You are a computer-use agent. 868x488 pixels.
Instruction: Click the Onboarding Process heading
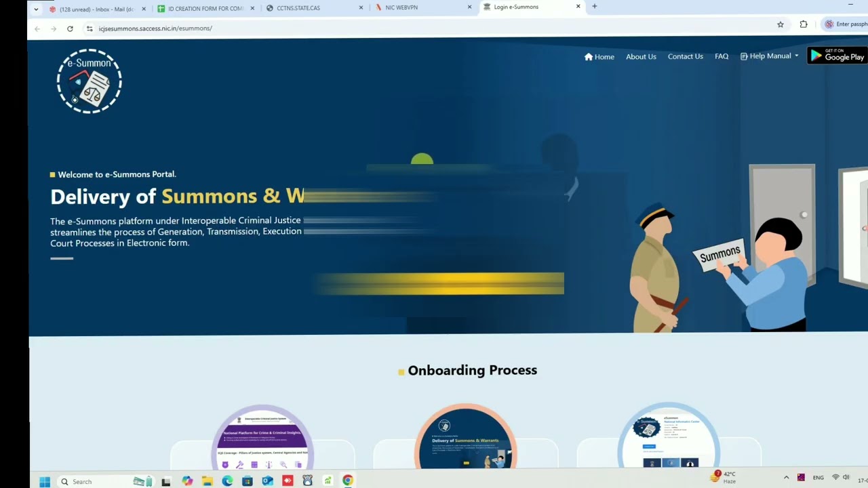[x=472, y=370]
